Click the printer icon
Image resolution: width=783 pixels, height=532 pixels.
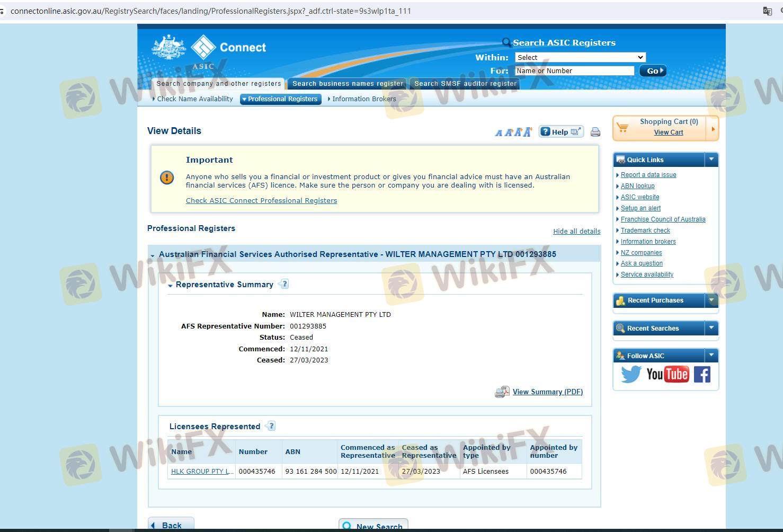pyautogui.click(x=595, y=132)
